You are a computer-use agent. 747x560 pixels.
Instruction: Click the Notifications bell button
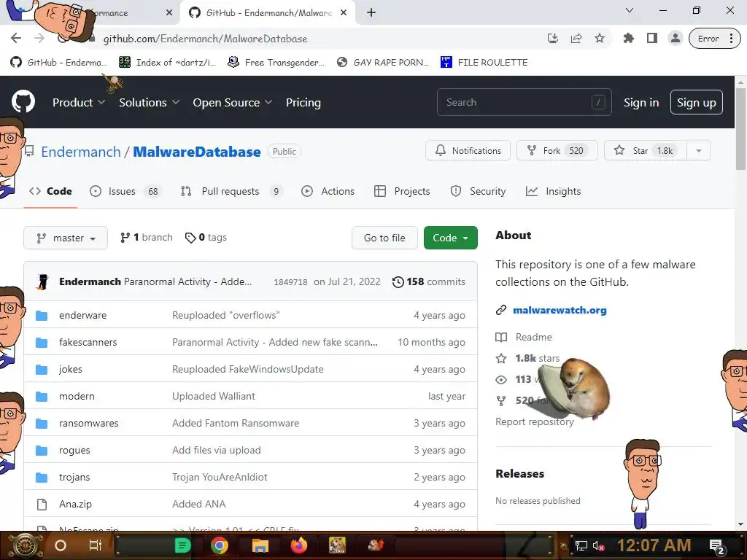468,150
